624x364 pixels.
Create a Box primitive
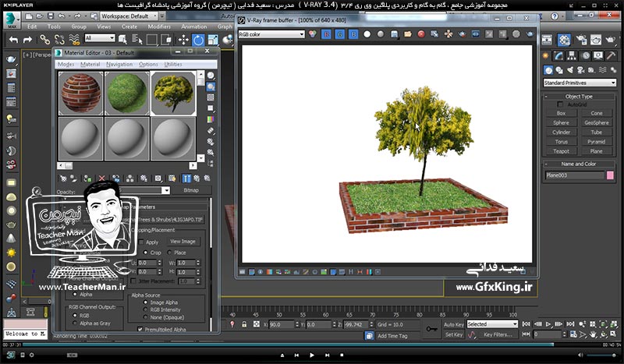click(561, 113)
